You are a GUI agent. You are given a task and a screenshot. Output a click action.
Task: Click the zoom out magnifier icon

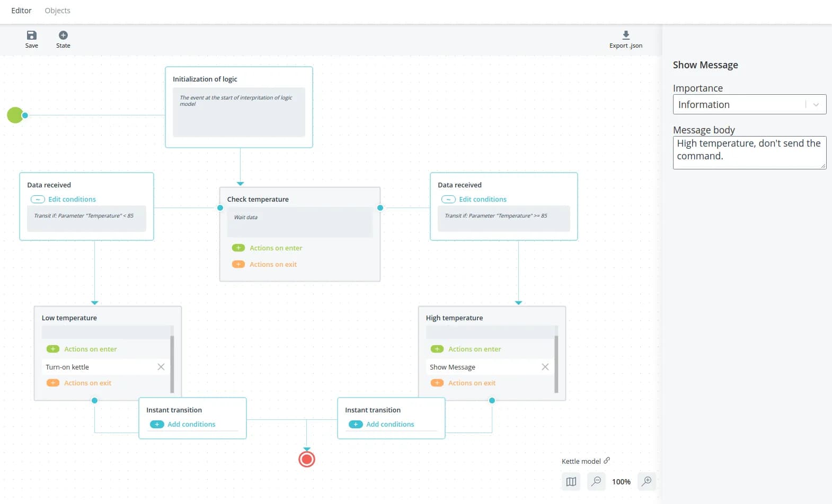point(596,481)
